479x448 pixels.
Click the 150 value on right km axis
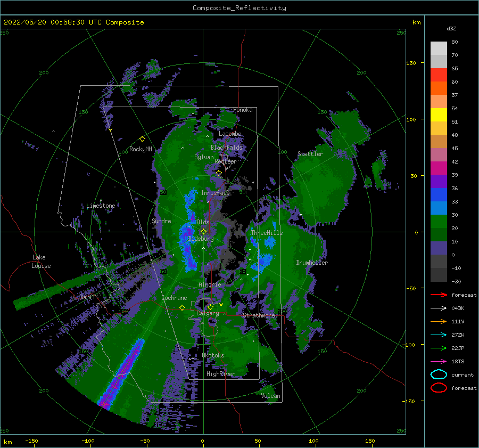coord(411,63)
